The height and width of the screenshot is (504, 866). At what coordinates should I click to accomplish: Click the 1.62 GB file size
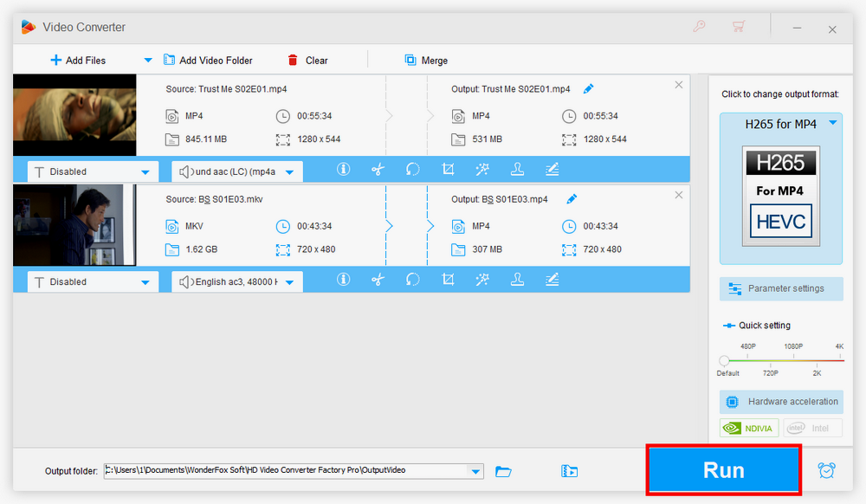(x=202, y=249)
